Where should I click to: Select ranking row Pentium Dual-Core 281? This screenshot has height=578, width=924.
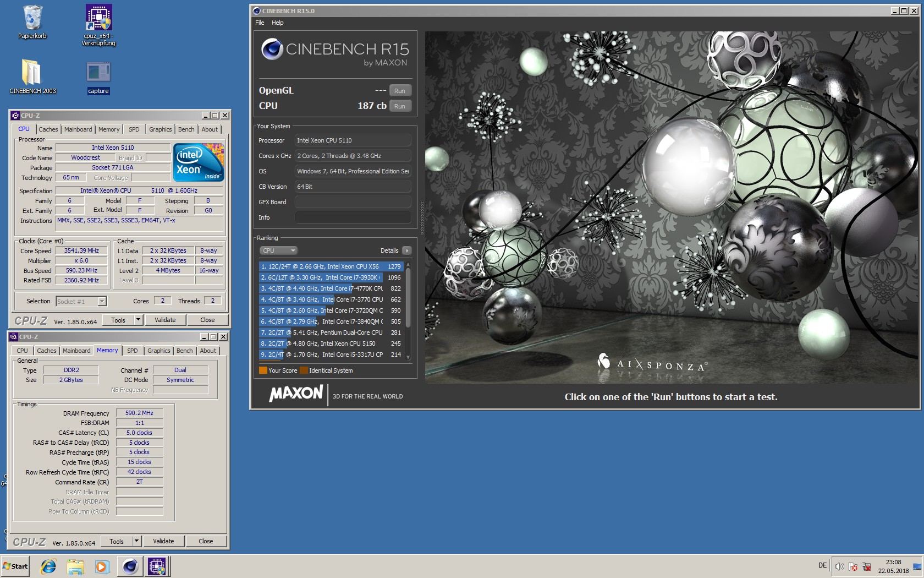(x=331, y=332)
